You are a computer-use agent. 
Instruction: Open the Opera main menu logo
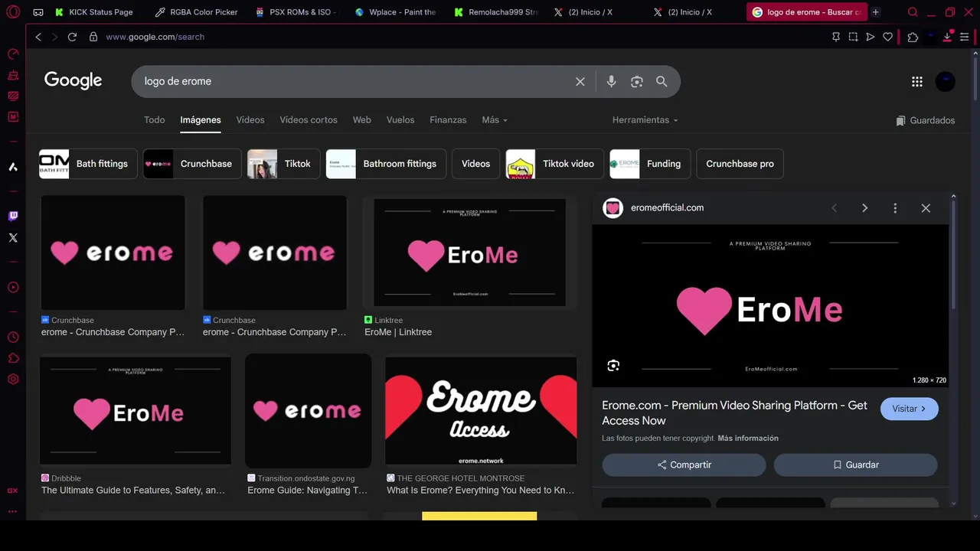(x=13, y=12)
